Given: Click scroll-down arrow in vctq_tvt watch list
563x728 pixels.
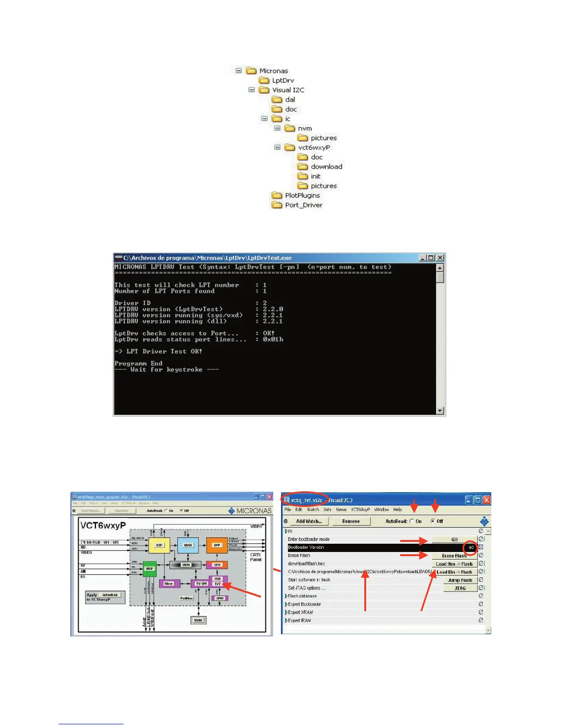Looking at the screenshot, I should (x=488, y=631).
